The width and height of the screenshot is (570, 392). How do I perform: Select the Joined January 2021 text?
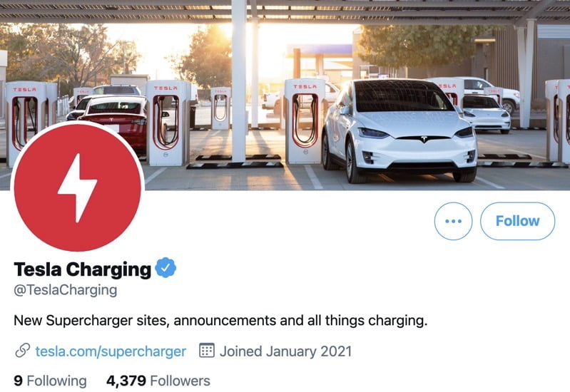coord(285,351)
